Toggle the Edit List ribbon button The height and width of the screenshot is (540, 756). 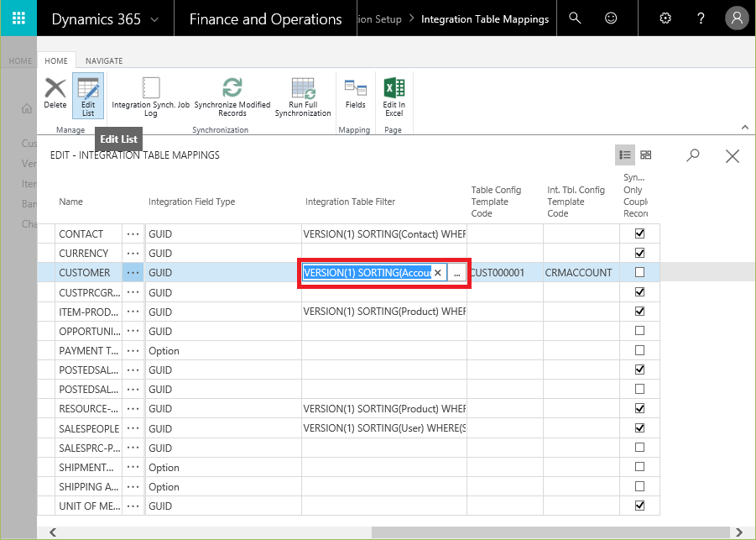point(88,96)
